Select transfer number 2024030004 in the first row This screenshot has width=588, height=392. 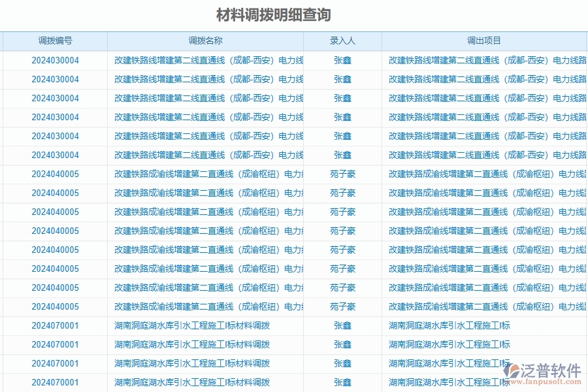coord(56,60)
